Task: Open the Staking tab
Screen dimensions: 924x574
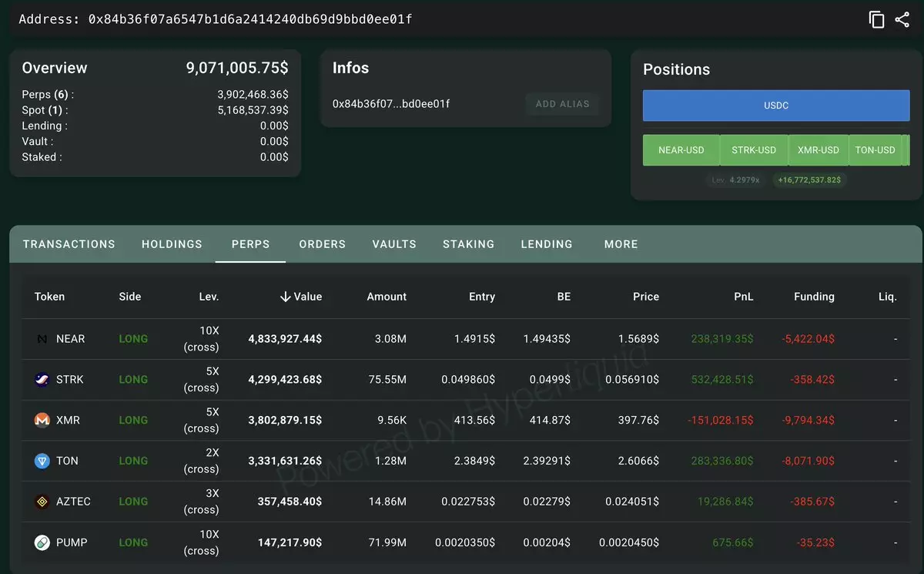Action: pyautogui.click(x=468, y=244)
